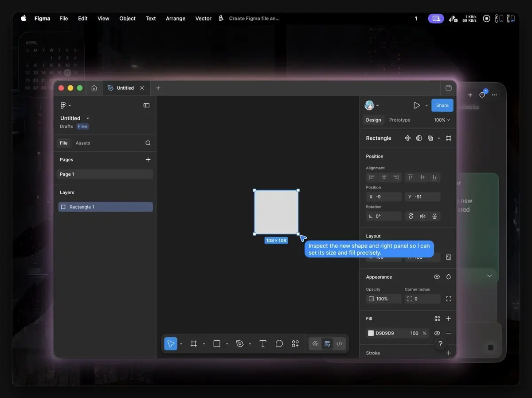Switch to the Prototype tab
The height and width of the screenshot is (398, 532).
pyautogui.click(x=399, y=120)
